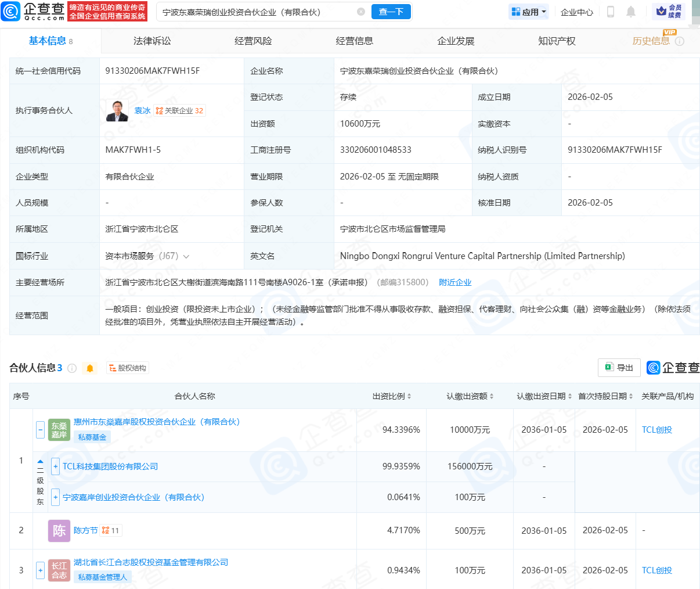Viewport: 700px width, 589px height.
Task: Switch to the 知识产权 tab
Action: pos(557,41)
